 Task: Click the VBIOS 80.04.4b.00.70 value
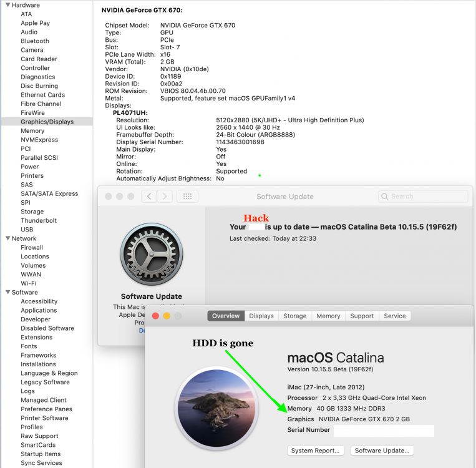point(193,91)
